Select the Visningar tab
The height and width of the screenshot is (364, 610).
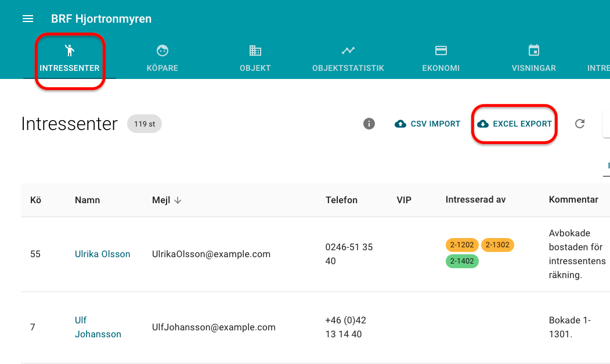tap(534, 59)
